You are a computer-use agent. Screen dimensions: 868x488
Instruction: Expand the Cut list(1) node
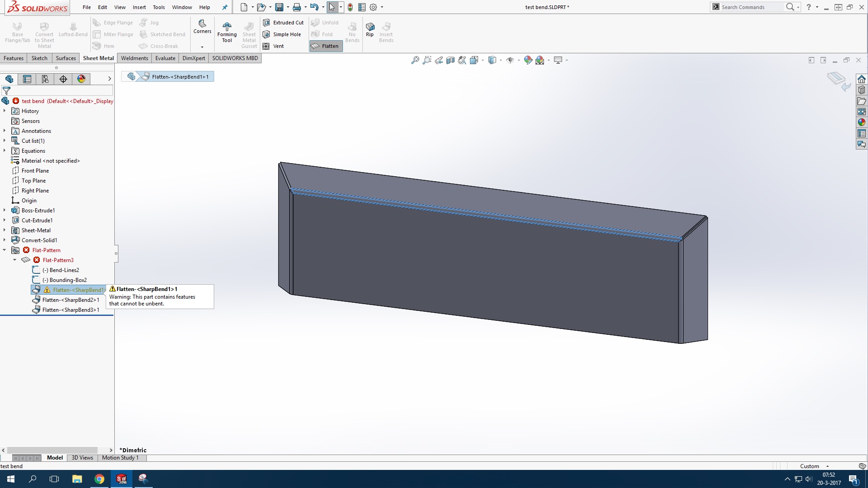[5, 141]
